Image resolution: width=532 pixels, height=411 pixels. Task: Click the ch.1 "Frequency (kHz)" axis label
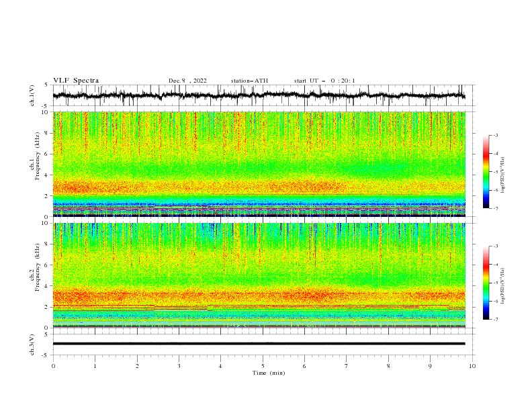pos(37,156)
